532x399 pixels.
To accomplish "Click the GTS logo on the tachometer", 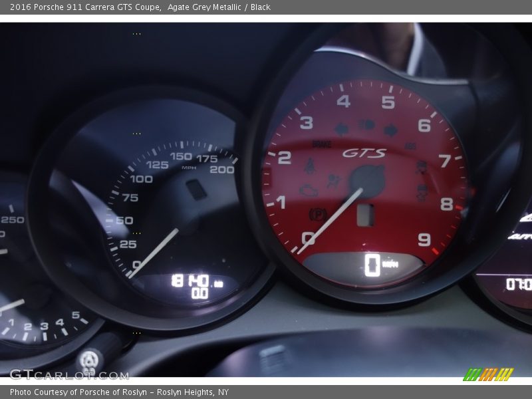I will (364, 154).
